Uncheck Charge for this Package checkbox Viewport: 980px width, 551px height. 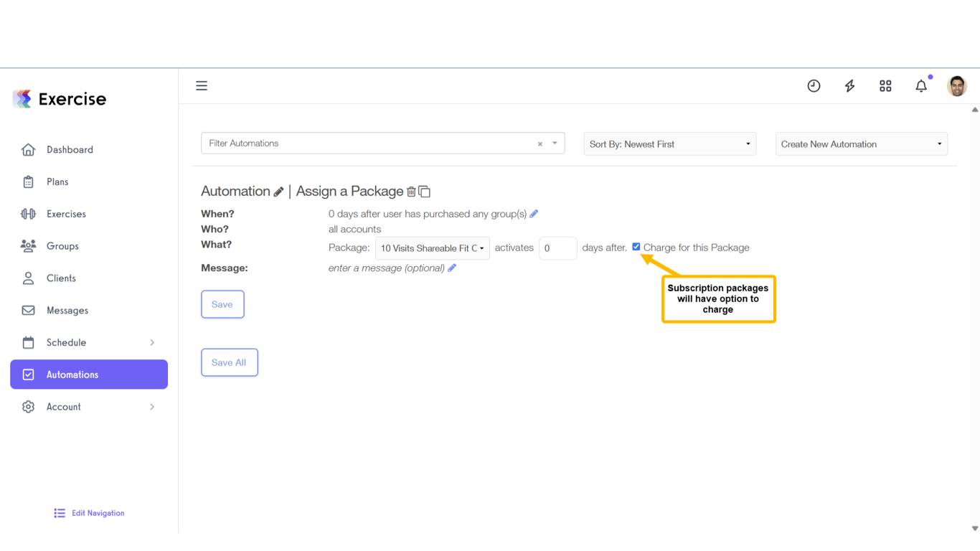point(636,247)
